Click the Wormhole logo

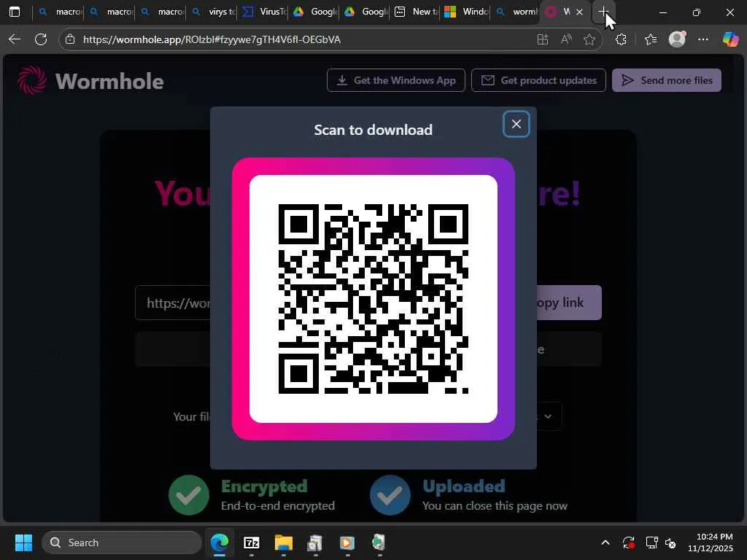[x=90, y=81]
